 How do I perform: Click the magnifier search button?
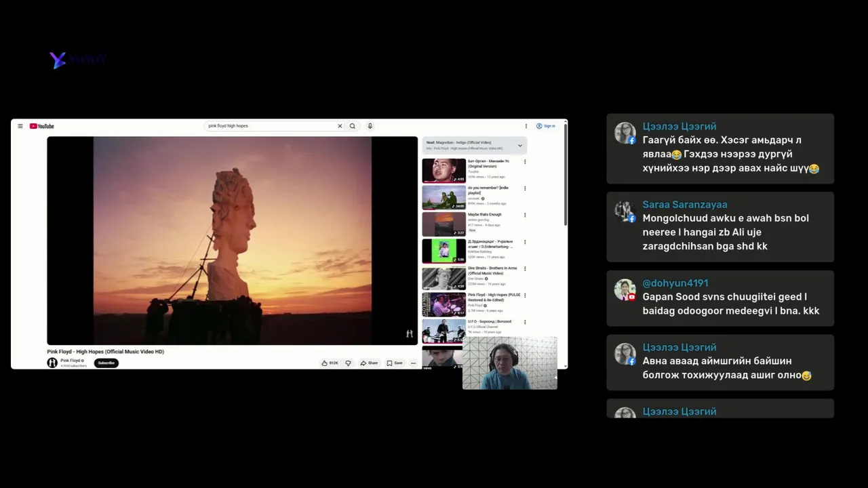point(352,126)
